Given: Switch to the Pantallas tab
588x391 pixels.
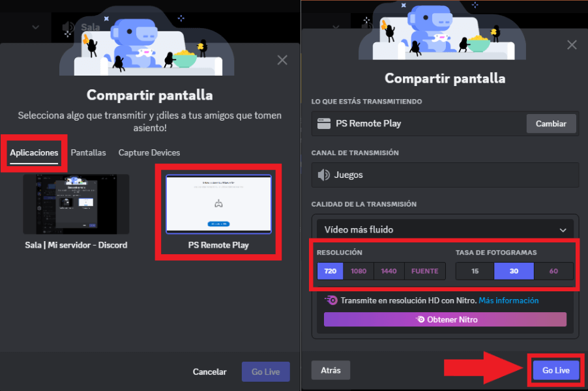Looking at the screenshot, I should [x=89, y=153].
